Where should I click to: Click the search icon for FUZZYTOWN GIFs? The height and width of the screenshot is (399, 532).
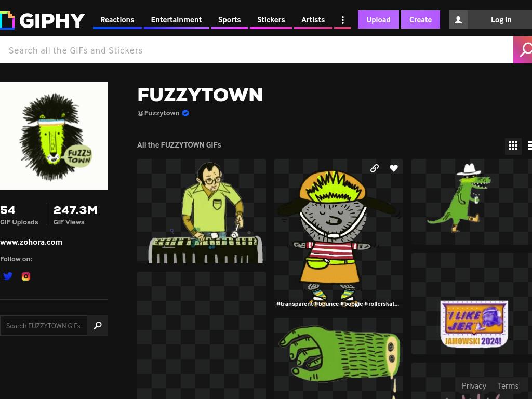coord(98,326)
